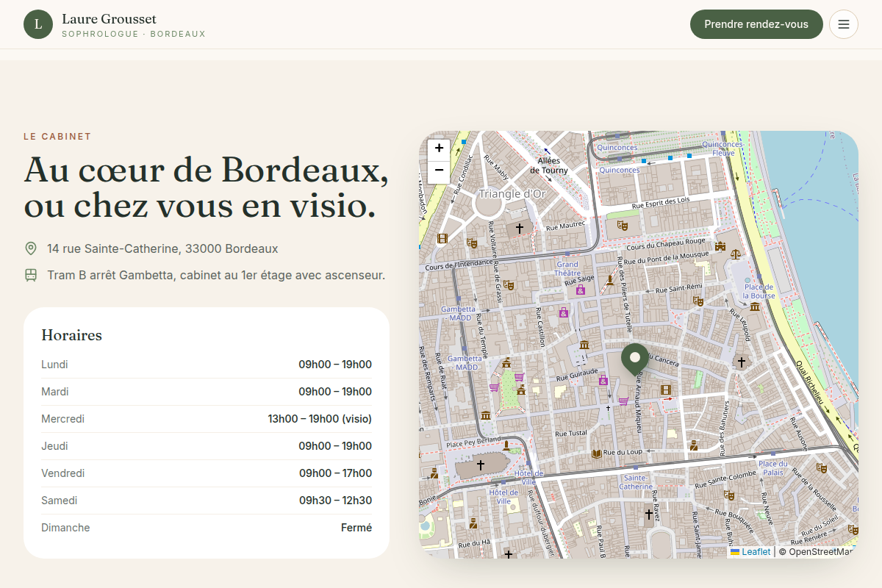Click Mercredi 13h00 – 19h00 (visio) hours
The height and width of the screenshot is (588, 882).
[320, 419]
